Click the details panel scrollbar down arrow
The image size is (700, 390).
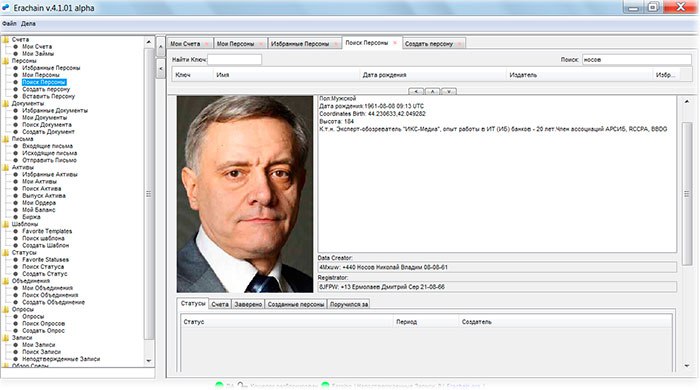pos(687,366)
